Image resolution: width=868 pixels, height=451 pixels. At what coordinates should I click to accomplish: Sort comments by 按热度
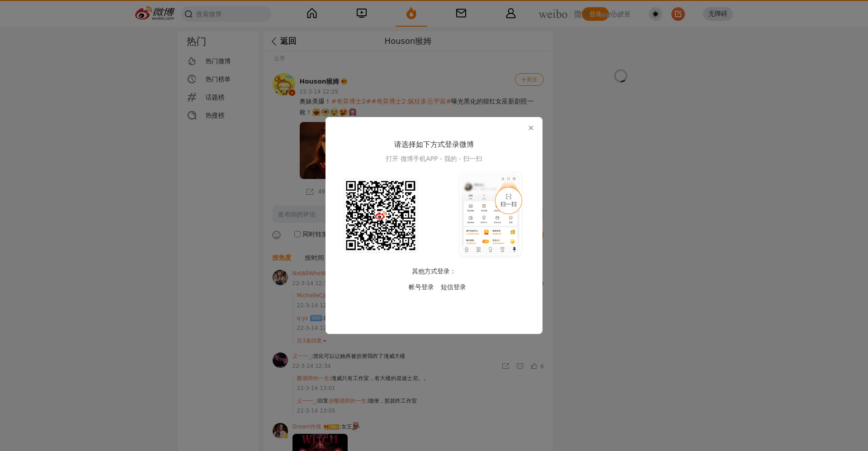(x=282, y=258)
